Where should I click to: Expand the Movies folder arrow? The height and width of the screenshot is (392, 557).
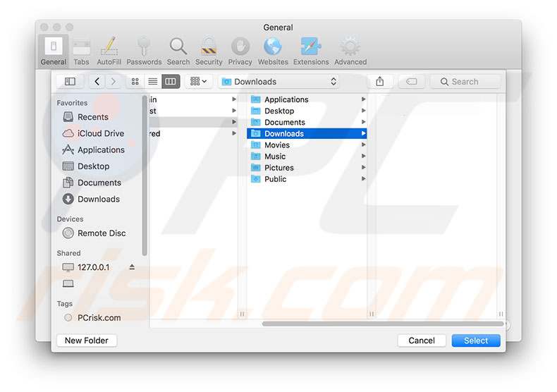363,145
